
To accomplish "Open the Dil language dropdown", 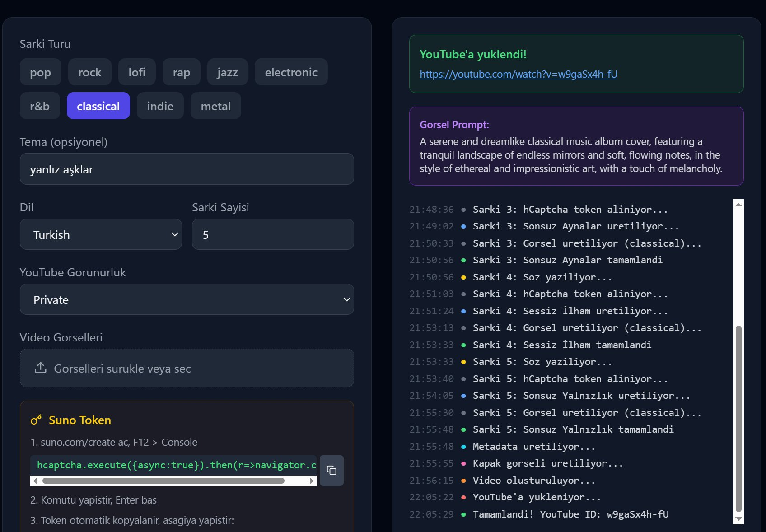I will point(101,234).
